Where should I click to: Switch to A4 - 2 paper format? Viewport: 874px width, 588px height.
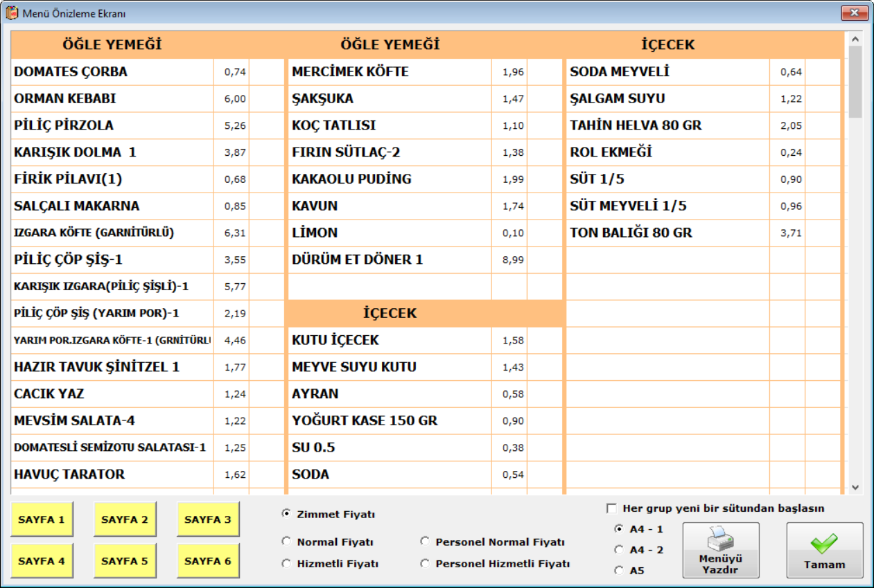pyautogui.click(x=619, y=549)
